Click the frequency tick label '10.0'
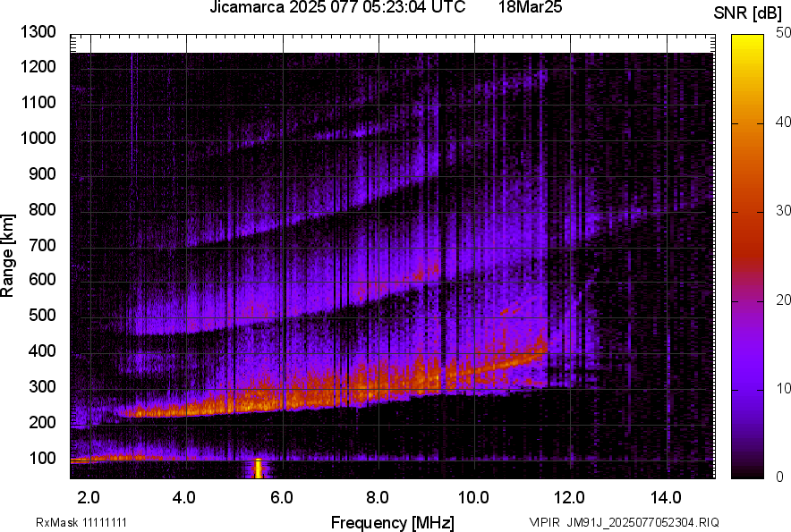791x532 pixels. point(473,498)
